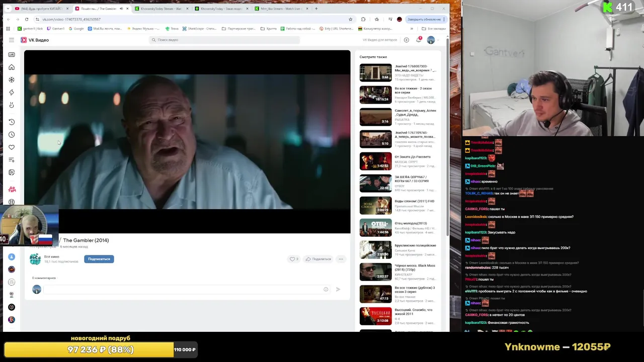Switch to the YouTube (944) tab
Viewport: 644px width, 362px height.
[x=41, y=9]
